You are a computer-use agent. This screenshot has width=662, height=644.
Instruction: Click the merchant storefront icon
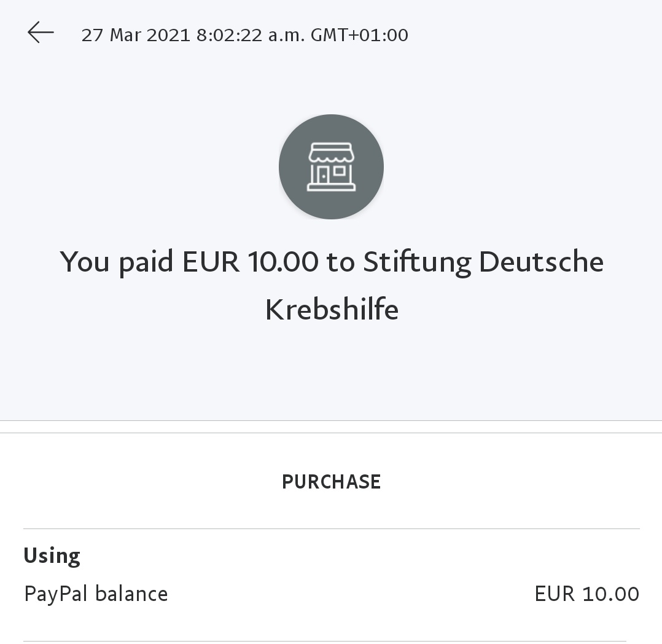click(331, 167)
